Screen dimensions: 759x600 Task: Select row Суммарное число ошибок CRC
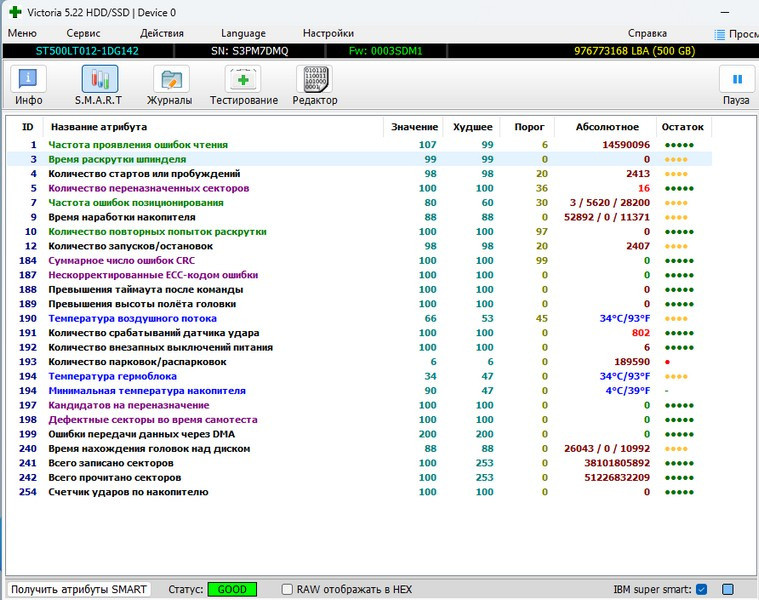tap(359, 260)
